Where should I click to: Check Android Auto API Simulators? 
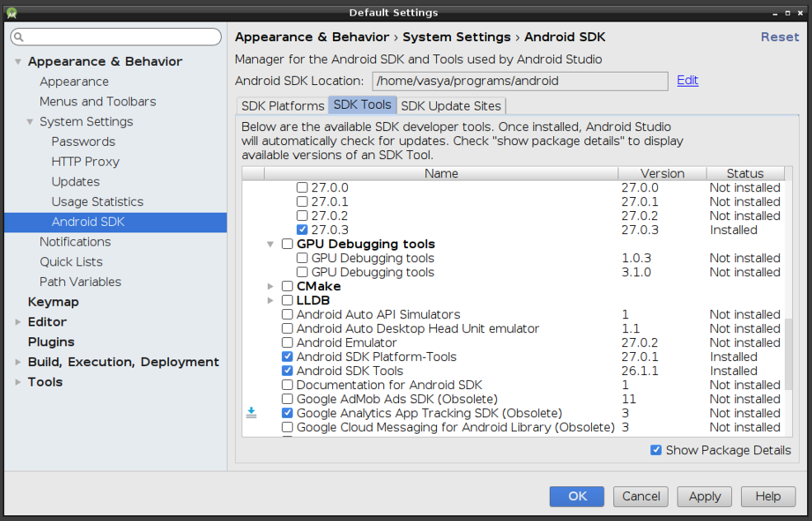(x=288, y=314)
